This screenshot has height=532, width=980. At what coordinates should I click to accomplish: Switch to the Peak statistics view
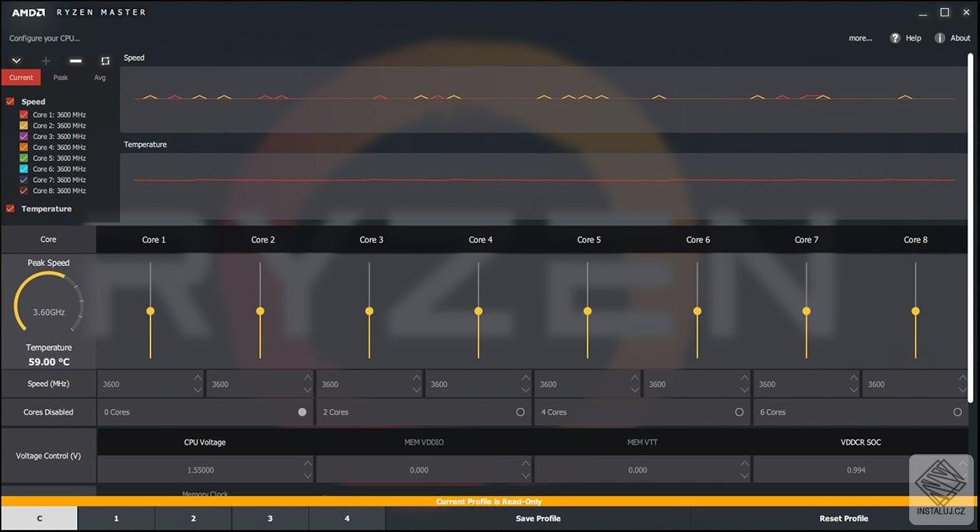(x=60, y=77)
